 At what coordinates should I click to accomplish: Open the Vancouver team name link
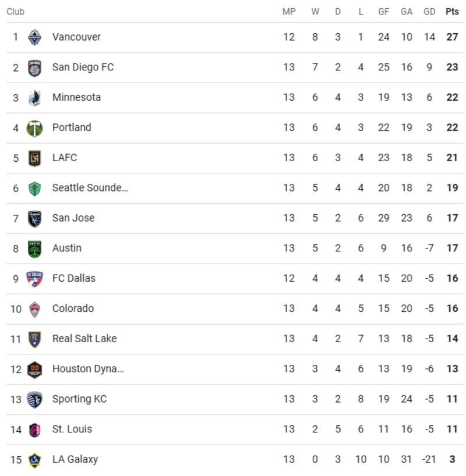click(x=76, y=37)
